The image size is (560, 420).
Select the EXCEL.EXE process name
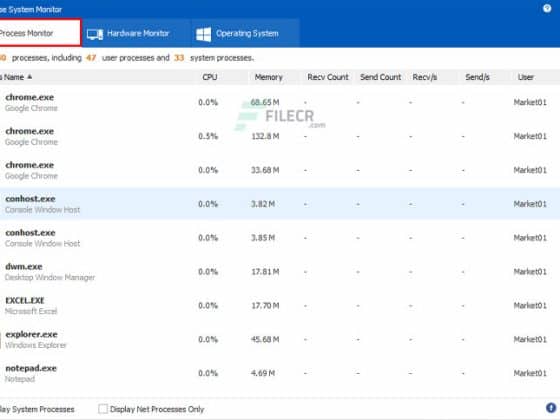pyautogui.click(x=25, y=300)
